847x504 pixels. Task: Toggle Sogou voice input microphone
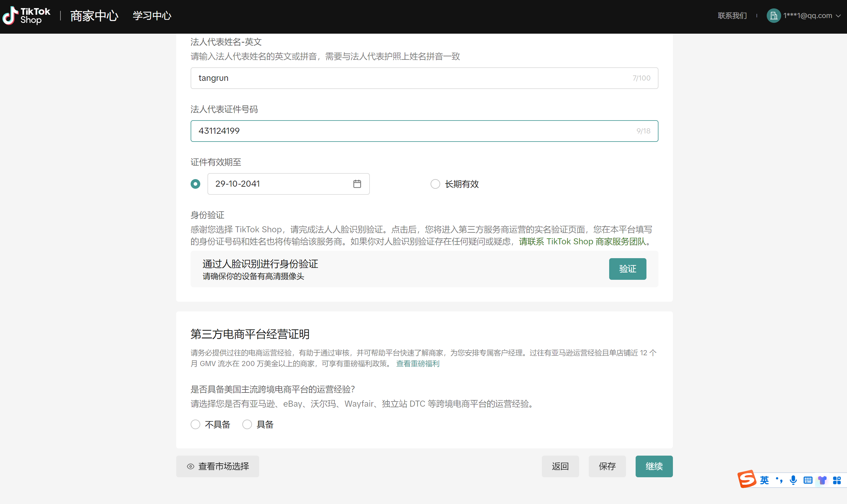pyautogui.click(x=793, y=480)
